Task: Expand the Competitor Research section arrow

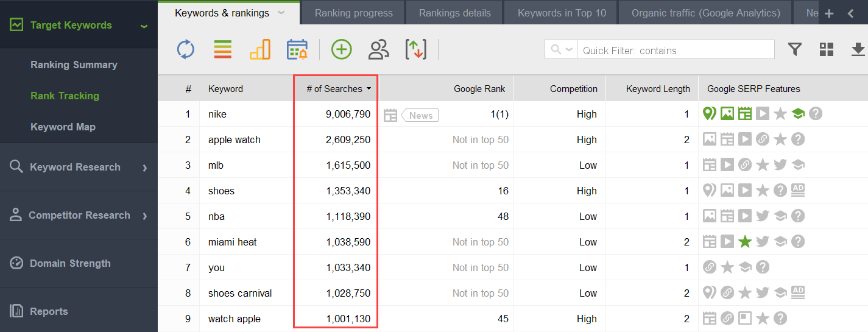Action: [145, 216]
